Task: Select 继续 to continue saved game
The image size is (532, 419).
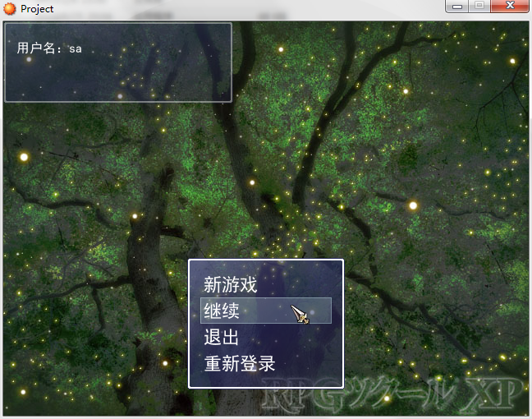Action: 266,311
